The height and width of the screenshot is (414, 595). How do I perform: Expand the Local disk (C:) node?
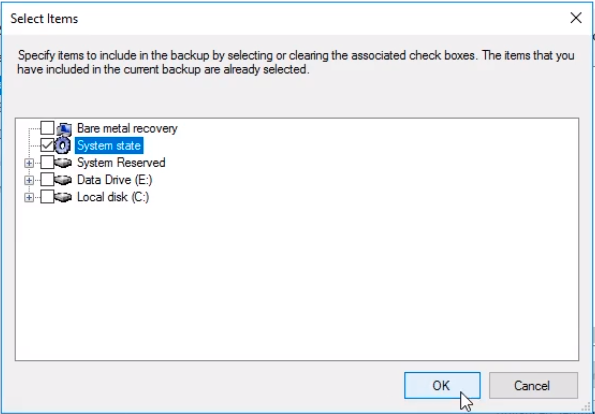click(x=29, y=197)
